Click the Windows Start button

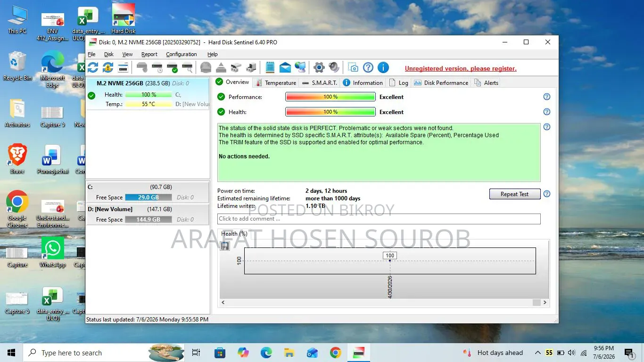tap(11, 353)
